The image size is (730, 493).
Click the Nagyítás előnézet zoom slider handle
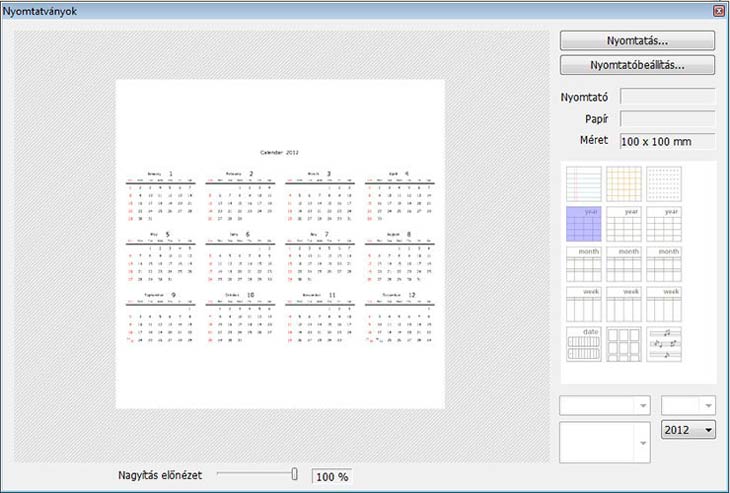point(295,474)
